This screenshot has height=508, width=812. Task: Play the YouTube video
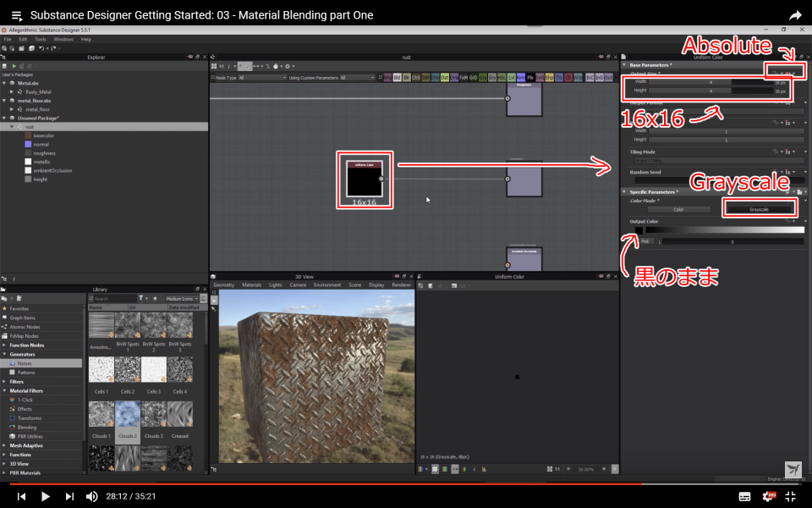(45, 496)
